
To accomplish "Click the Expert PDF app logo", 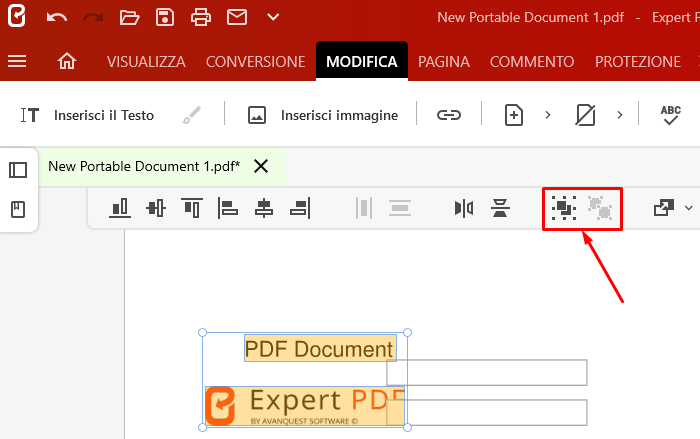I will (17, 17).
